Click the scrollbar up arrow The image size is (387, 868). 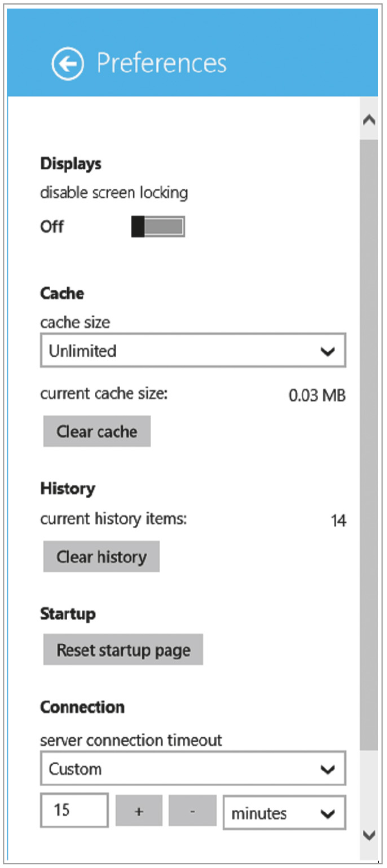(369, 120)
